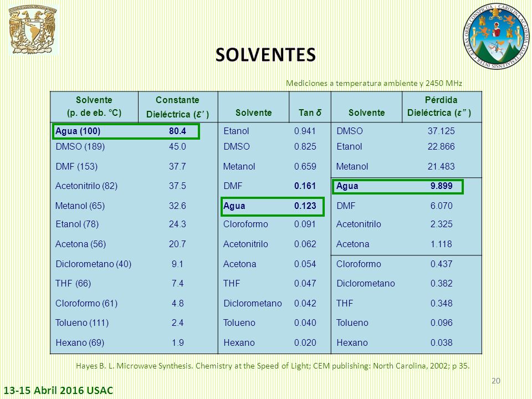Click the USAC round seal logo
The image size is (532, 399).
[497, 35]
